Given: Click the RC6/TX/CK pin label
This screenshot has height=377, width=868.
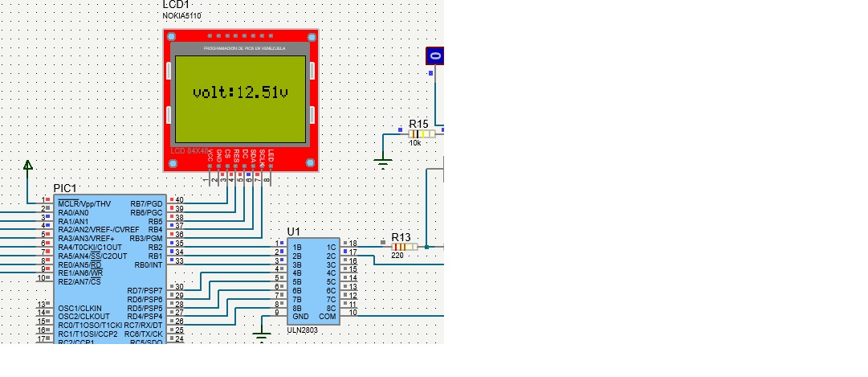Looking at the screenshot, I should (144, 334).
